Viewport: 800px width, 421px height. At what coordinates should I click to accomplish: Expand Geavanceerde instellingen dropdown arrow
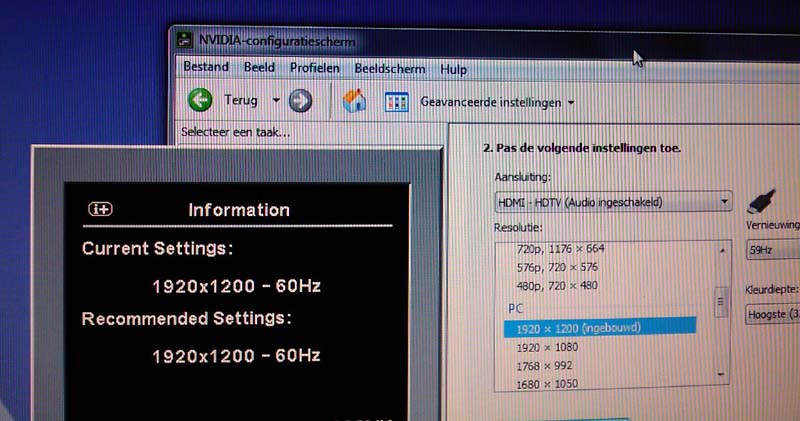click(571, 103)
